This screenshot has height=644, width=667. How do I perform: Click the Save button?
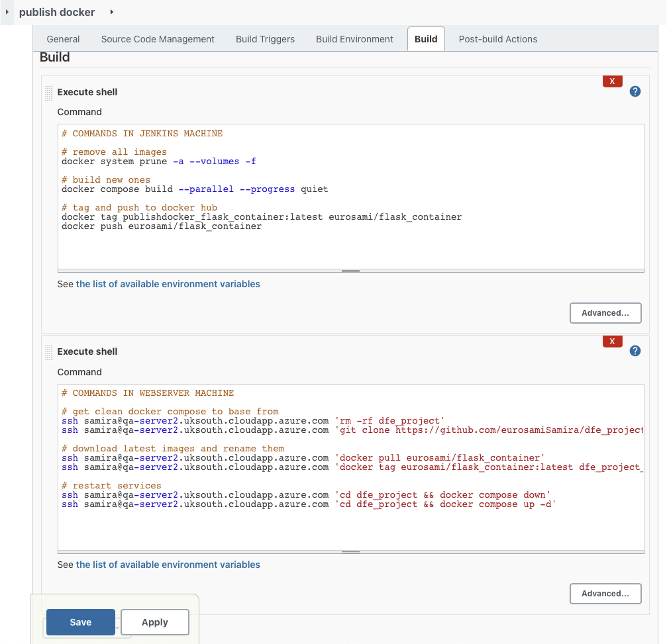tap(80, 621)
